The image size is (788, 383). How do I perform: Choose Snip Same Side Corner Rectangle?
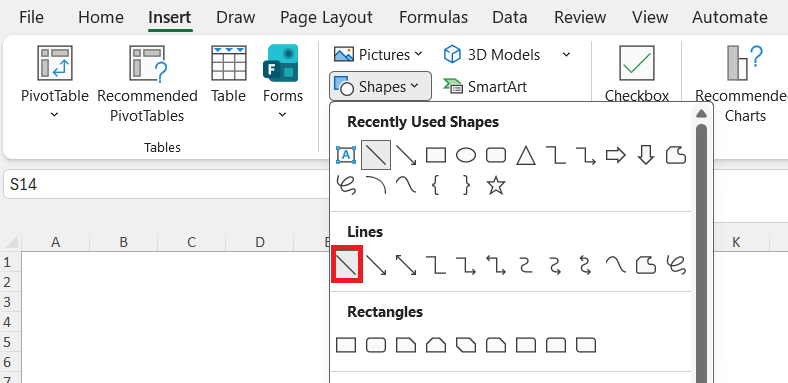[x=436, y=345]
